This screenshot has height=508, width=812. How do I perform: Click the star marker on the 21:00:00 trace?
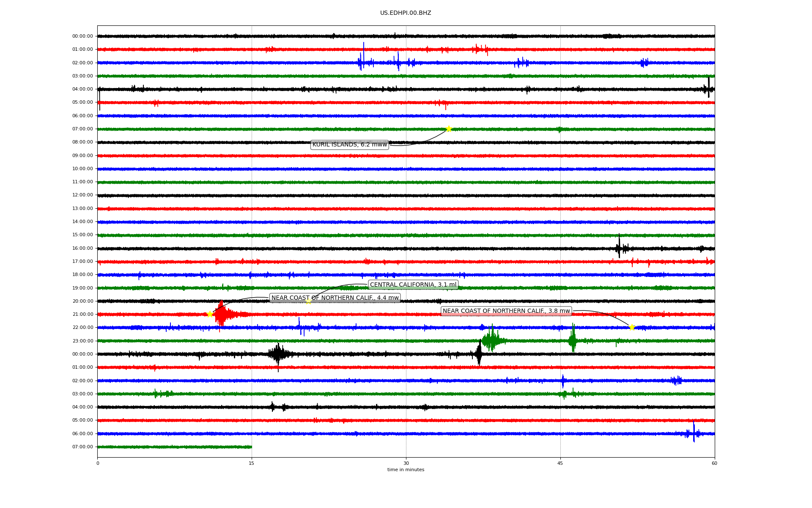210,314
